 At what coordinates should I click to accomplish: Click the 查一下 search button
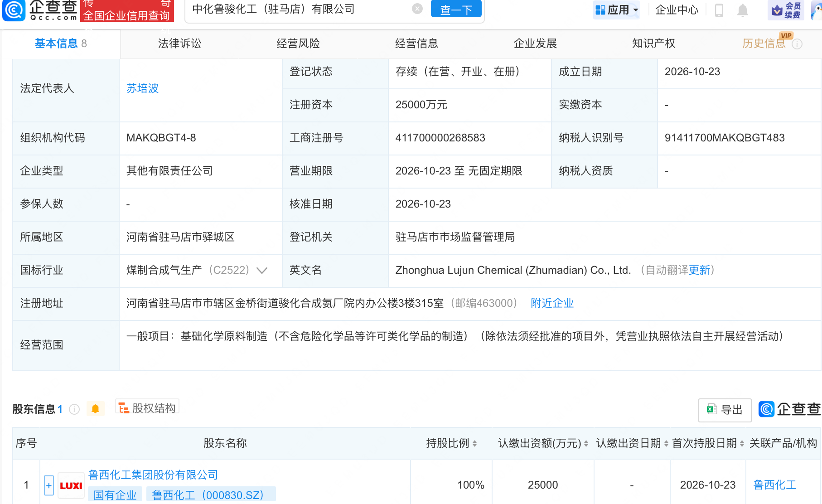point(456,9)
